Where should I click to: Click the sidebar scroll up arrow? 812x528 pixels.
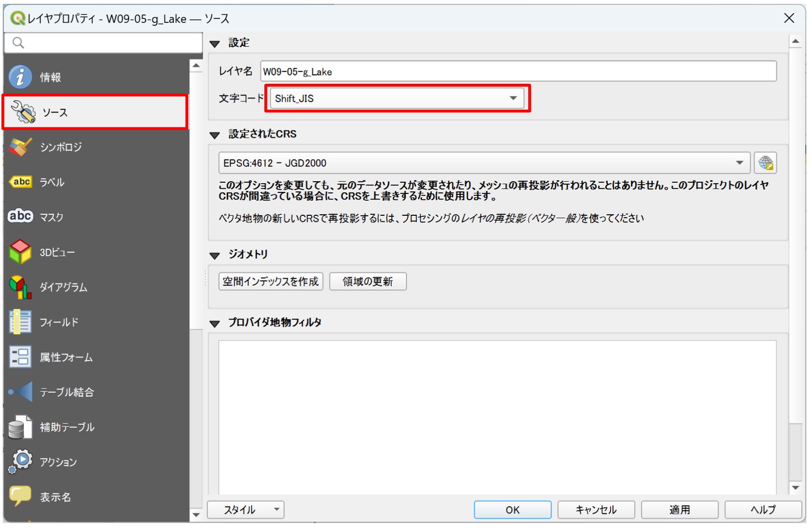point(196,65)
